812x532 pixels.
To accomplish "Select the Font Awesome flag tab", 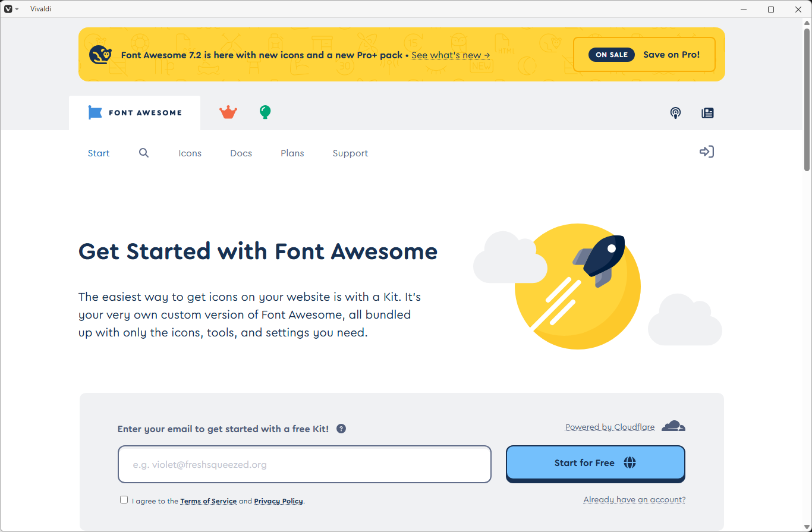I will (x=135, y=113).
